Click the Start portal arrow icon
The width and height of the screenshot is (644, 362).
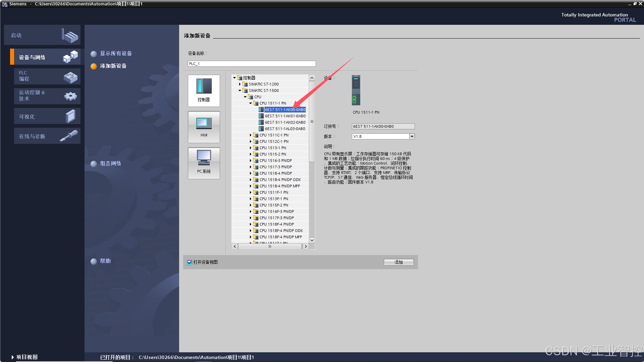click(x=70, y=35)
